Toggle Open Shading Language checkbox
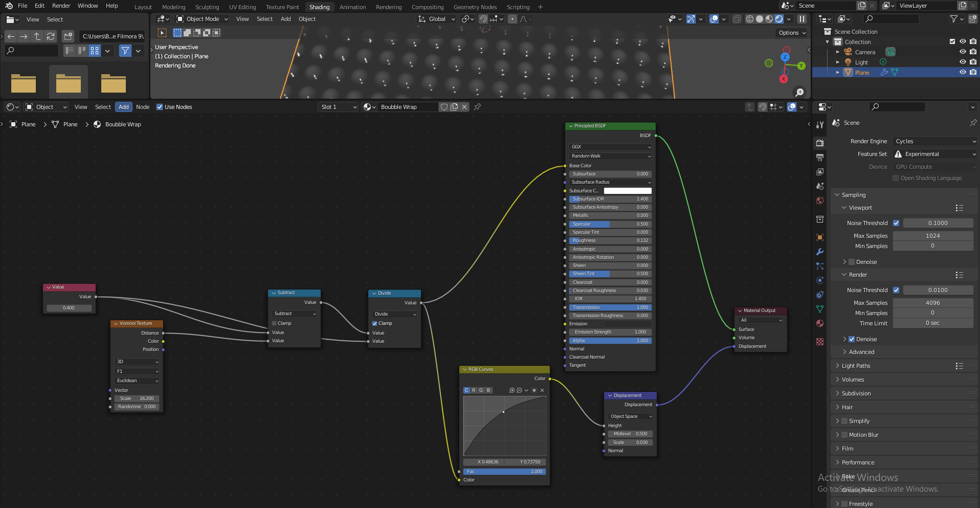 tap(896, 178)
